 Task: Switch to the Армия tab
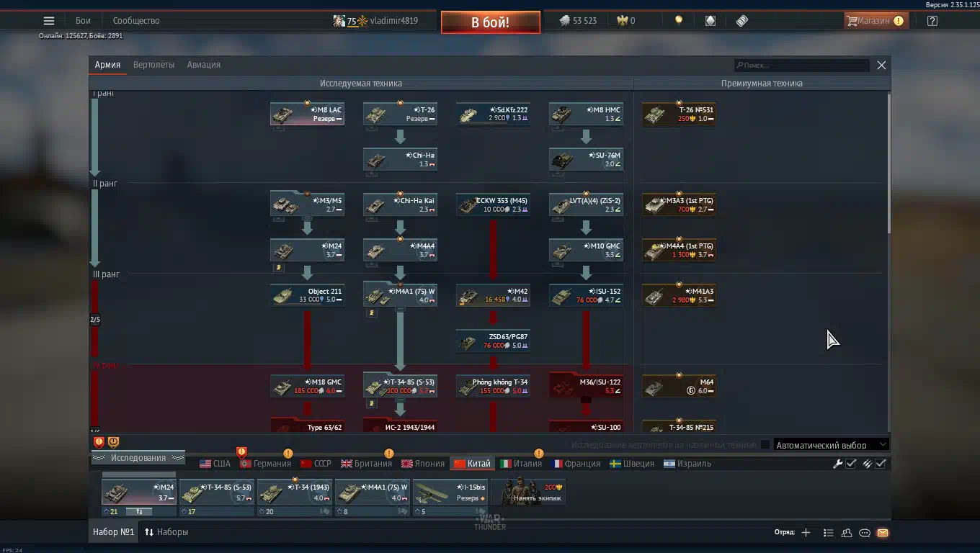107,65
